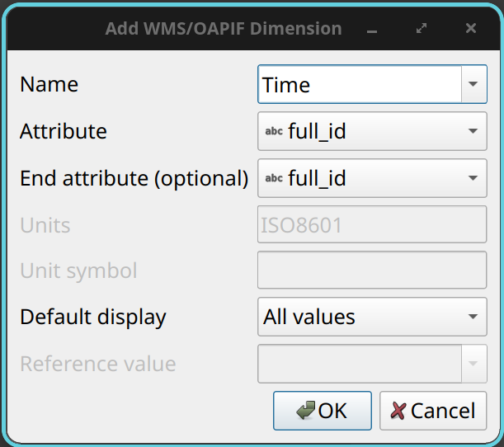The width and height of the screenshot is (504, 447).
Task: Click the Name label
Action: [49, 84]
